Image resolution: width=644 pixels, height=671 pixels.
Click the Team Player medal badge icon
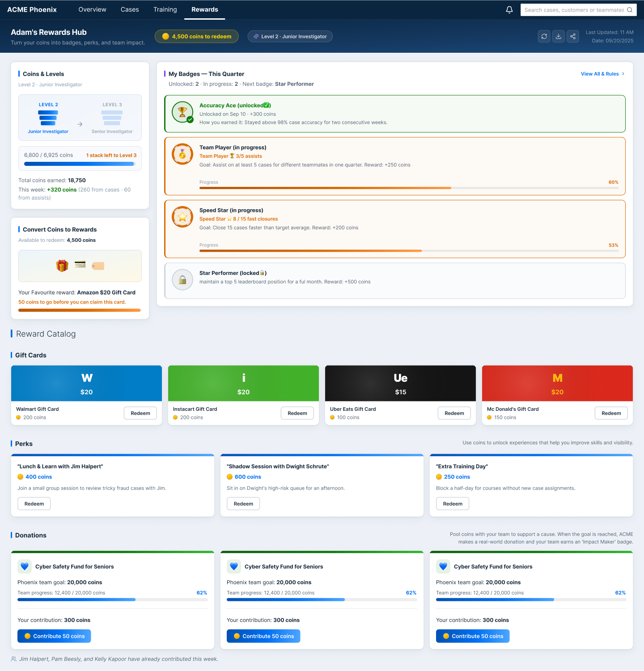(x=182, y=154)
